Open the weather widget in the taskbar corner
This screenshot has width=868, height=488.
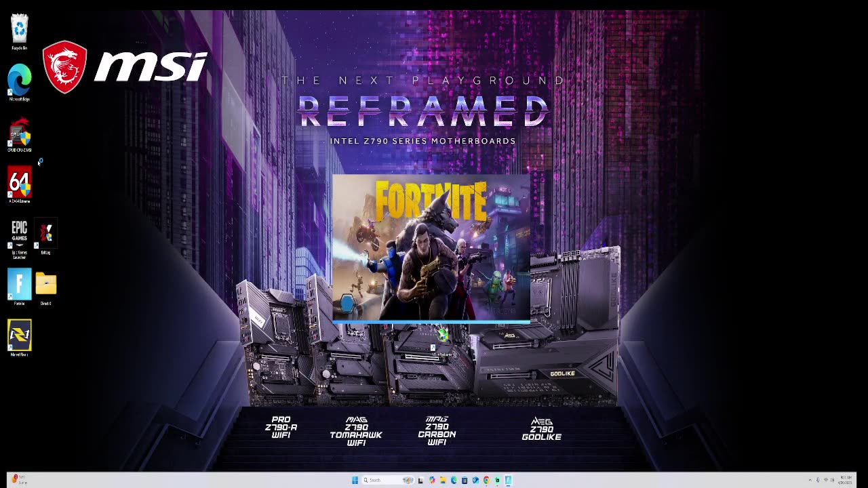[19, 480]
